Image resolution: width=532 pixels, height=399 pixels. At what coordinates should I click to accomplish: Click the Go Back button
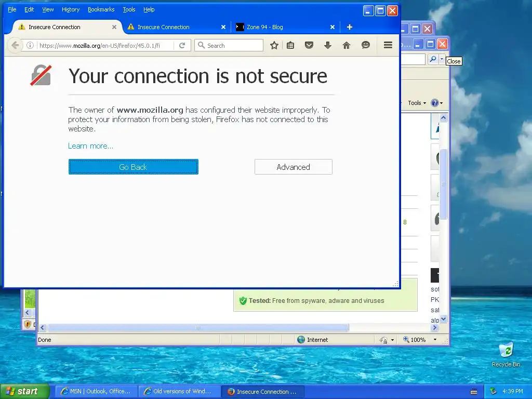[x=134, y=167]
